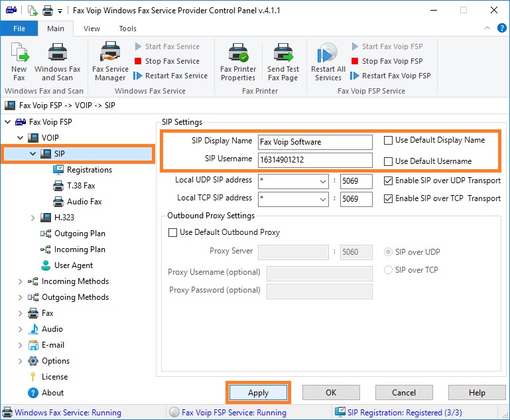This screenshot has height=420, width=510.
Task: Select Audio Fax in the tree
Action: tap(84, 202)
